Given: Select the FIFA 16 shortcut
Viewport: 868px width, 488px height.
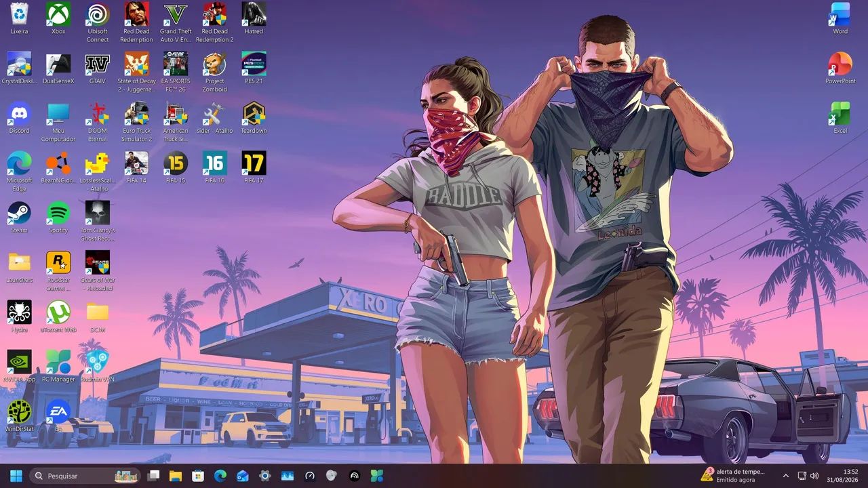Looking at the screenshot, I should tap(214, 167).
